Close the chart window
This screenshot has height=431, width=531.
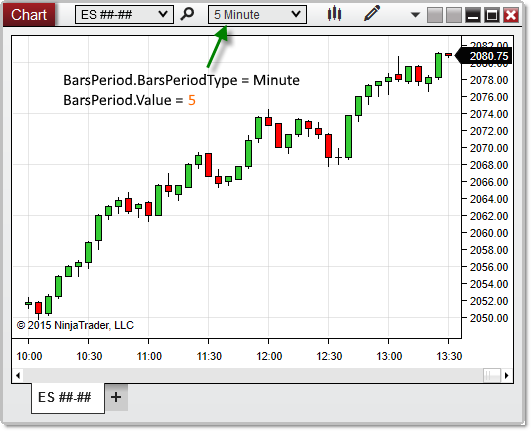(x=511, y=15)
